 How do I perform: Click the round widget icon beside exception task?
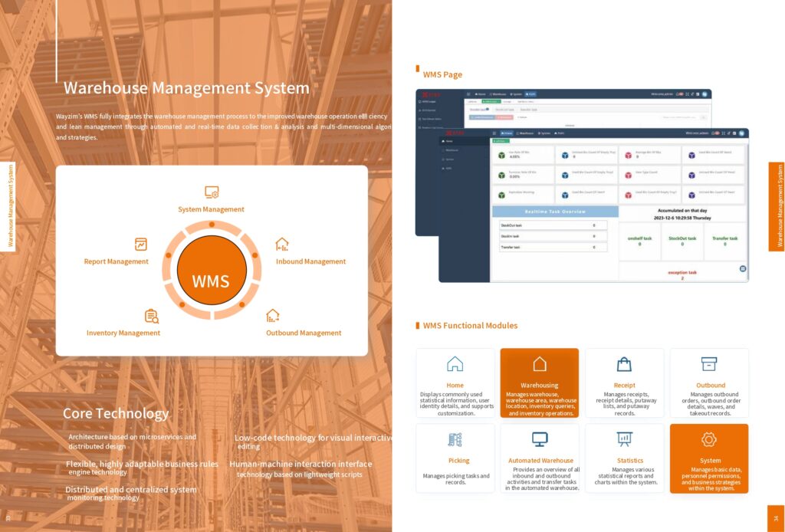tap(743, 269)
